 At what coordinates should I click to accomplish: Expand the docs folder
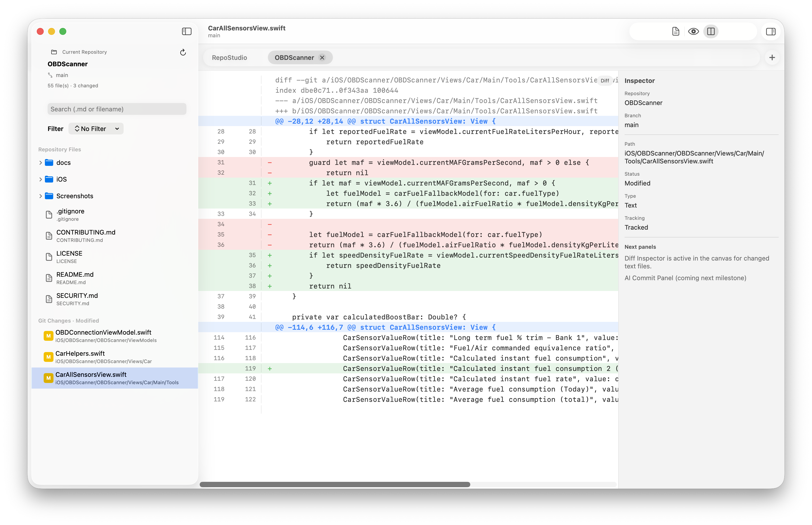(40, 163)
